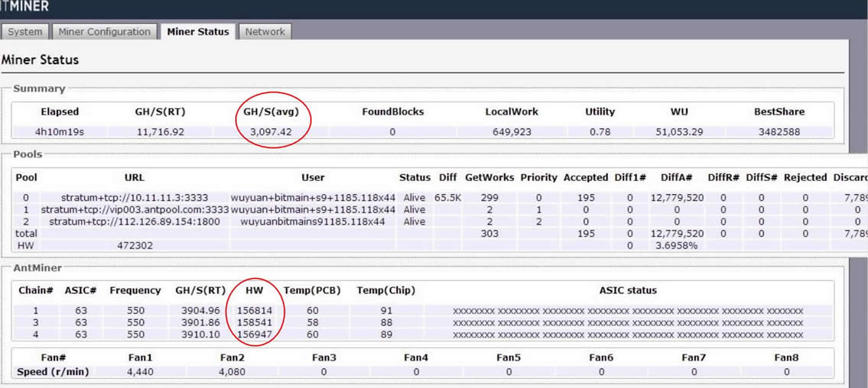This screenshot has height=388, width=868.
Task: Click Fan2 speed value 4,080
Action: (232, 372)
